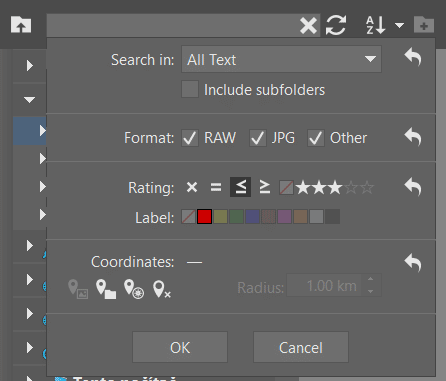Clear the search field with X
Image resolution: width=446 pixels, height=381 pixels.
[308, 26]
